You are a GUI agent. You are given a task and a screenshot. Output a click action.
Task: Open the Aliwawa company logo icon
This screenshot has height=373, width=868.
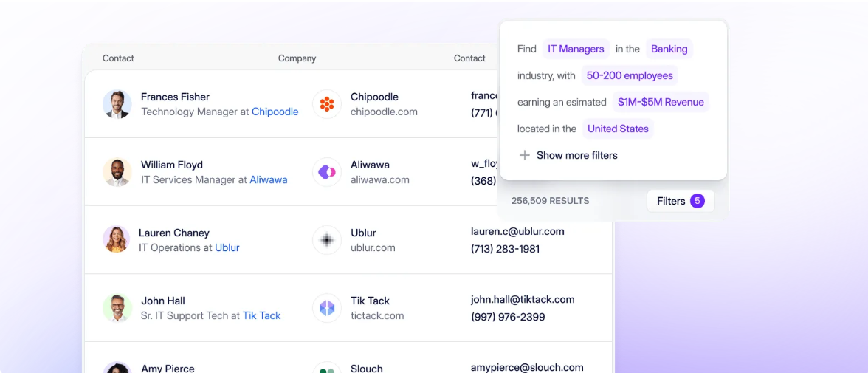tap(326, 172)
